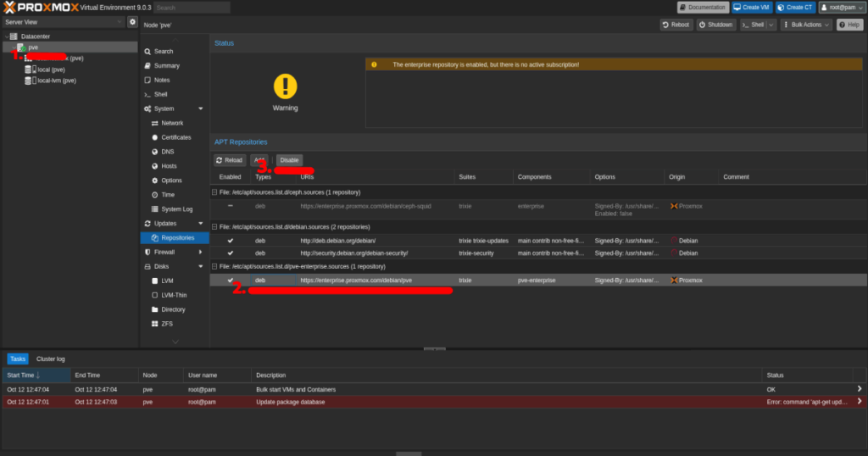Select enterprise.proxmox.com/debian/pve repository row
Viewport: 868px width, 456px height.
click(x=538, y=281)
